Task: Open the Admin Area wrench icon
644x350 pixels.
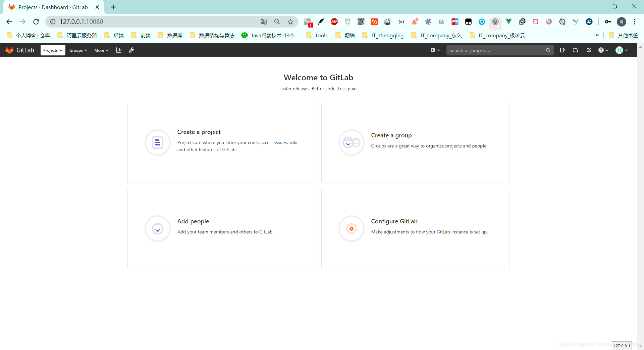Action: coord(131,50)
